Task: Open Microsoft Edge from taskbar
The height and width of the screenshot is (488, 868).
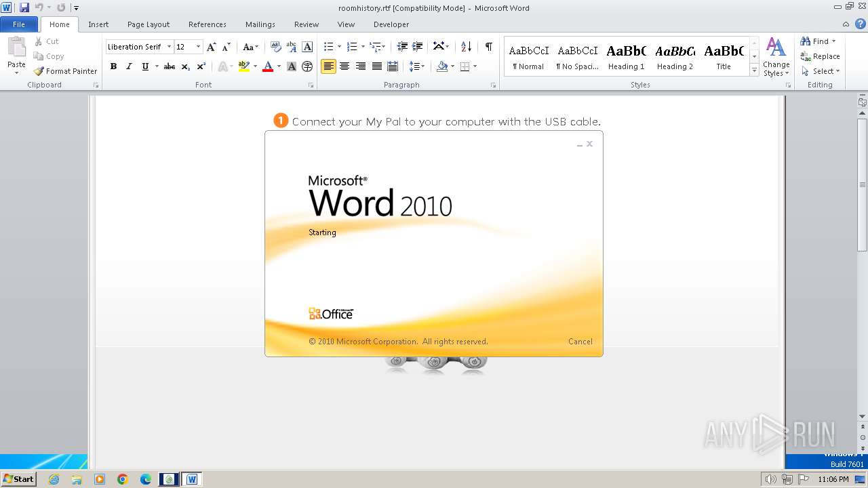Action: pos(146,479)
